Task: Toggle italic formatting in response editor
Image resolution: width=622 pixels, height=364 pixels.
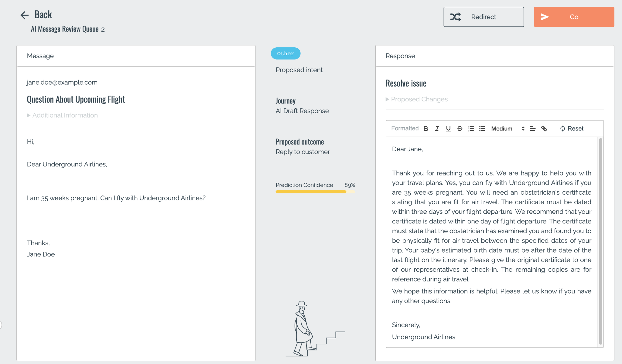Action: point(437,128)
